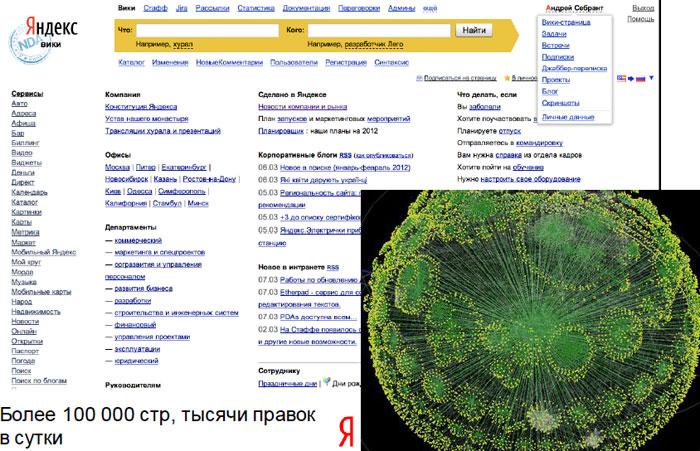Select Скриншоты in user dropdown
Image resolution: width=700 pixels, height=451 pixels.
(x=561, y=103)
